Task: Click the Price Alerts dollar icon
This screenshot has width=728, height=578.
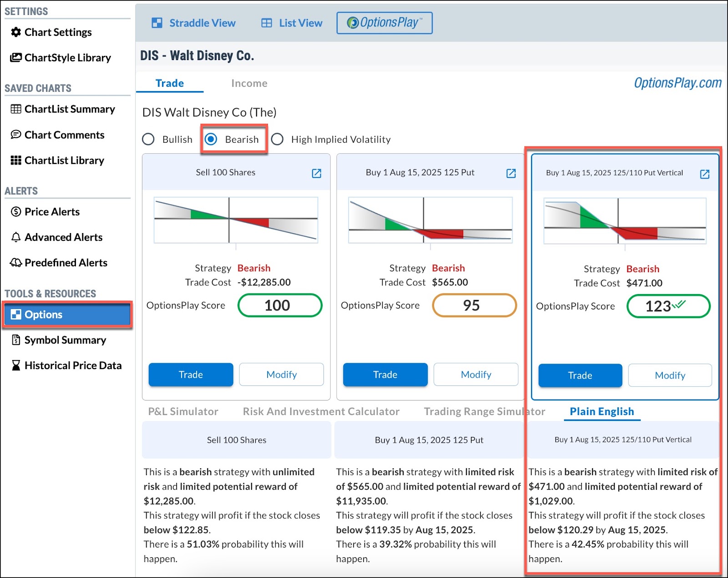Action: [x=16, y=212]
